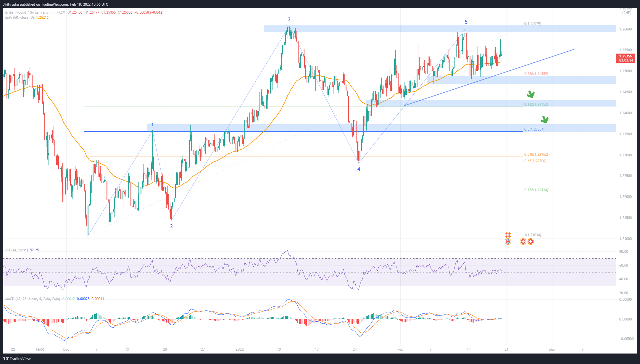Viewport: 640px width, 364px height.
Task: Open the CHF currency selector
Action: point(626,12)
